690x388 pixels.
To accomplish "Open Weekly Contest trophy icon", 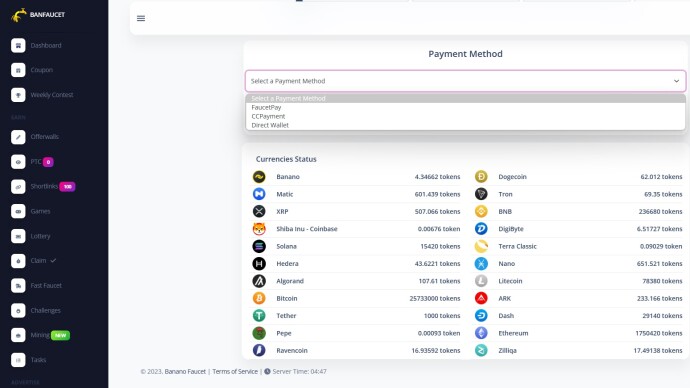I will pos(18,95).
